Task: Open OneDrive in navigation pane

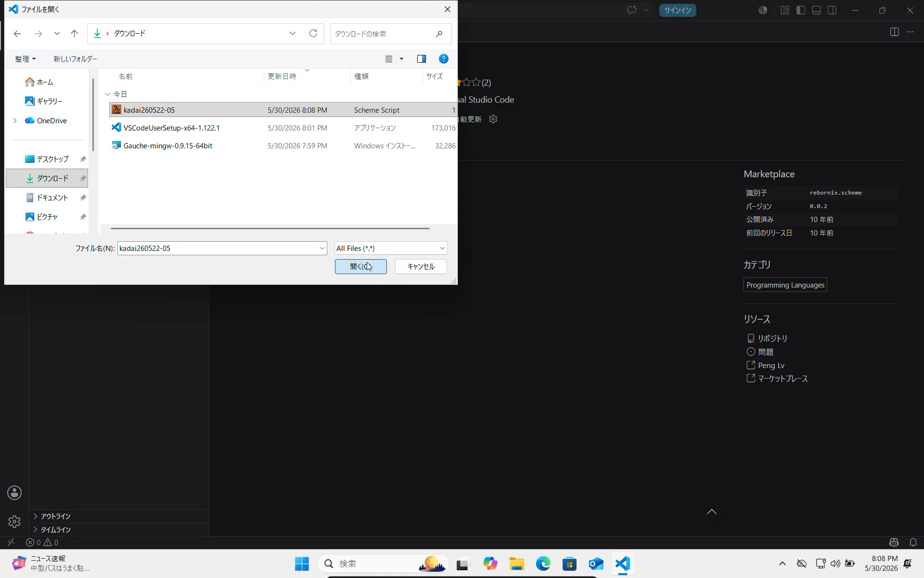Action: [46, 120]
